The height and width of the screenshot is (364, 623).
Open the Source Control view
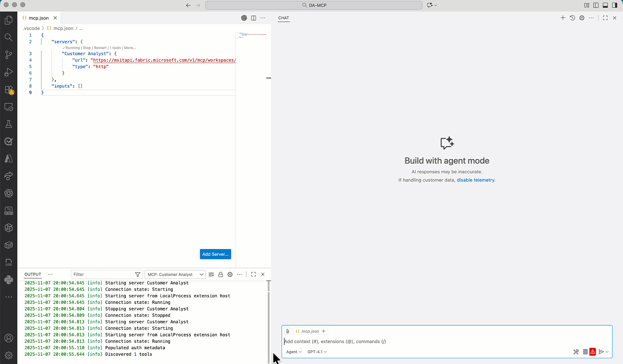point(8,55)
